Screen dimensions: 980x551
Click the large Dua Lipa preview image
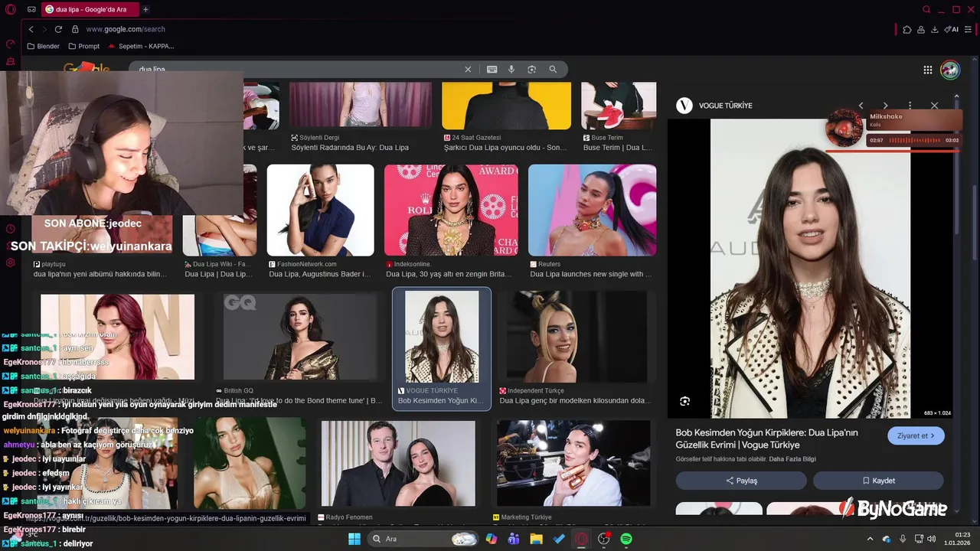[x=810, y=268]
